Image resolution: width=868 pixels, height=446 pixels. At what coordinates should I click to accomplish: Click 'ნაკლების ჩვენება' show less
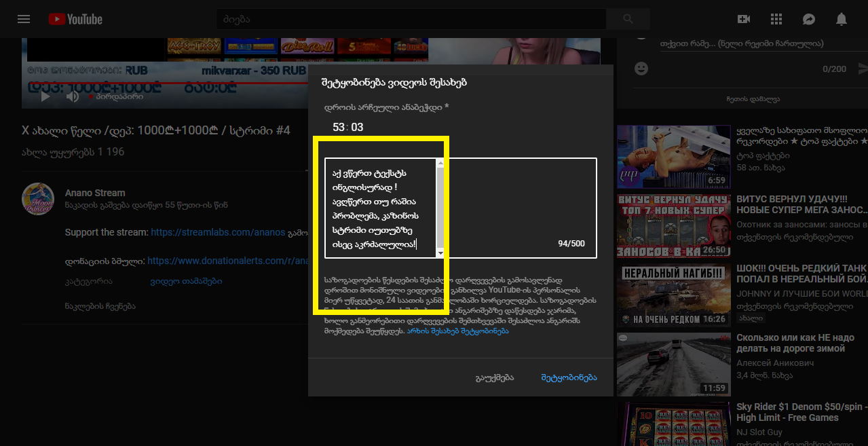100,306
